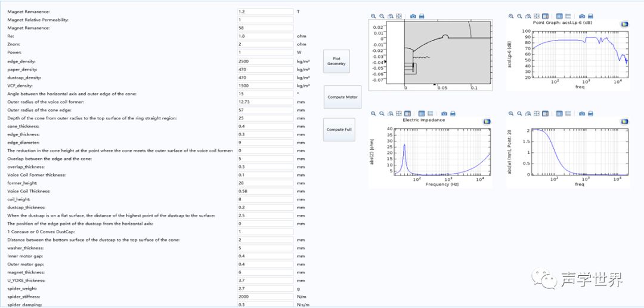Select the spider_stiffness value field
Image resolution: width=644 pixels, height=308 pixels.
(x=265, y=297)
